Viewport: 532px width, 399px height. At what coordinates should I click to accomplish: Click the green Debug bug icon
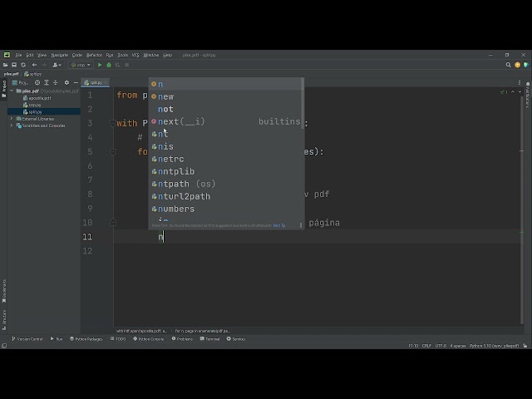109,65
